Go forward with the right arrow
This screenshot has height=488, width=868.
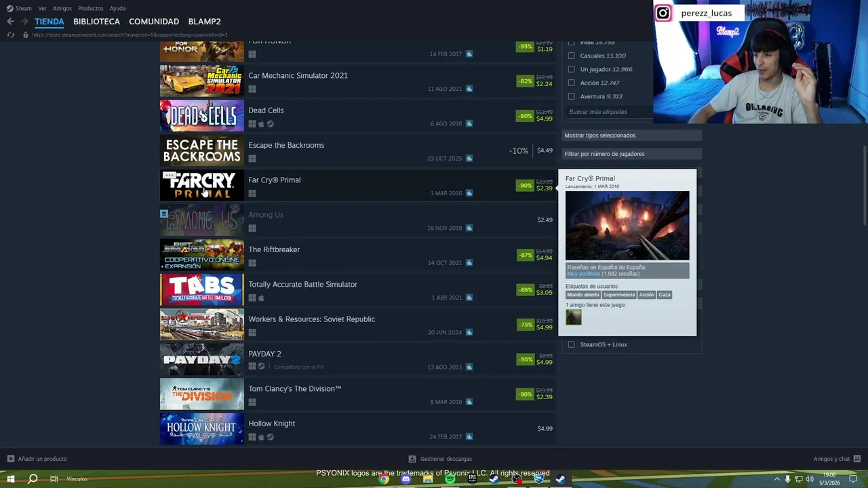coord(24,22)
